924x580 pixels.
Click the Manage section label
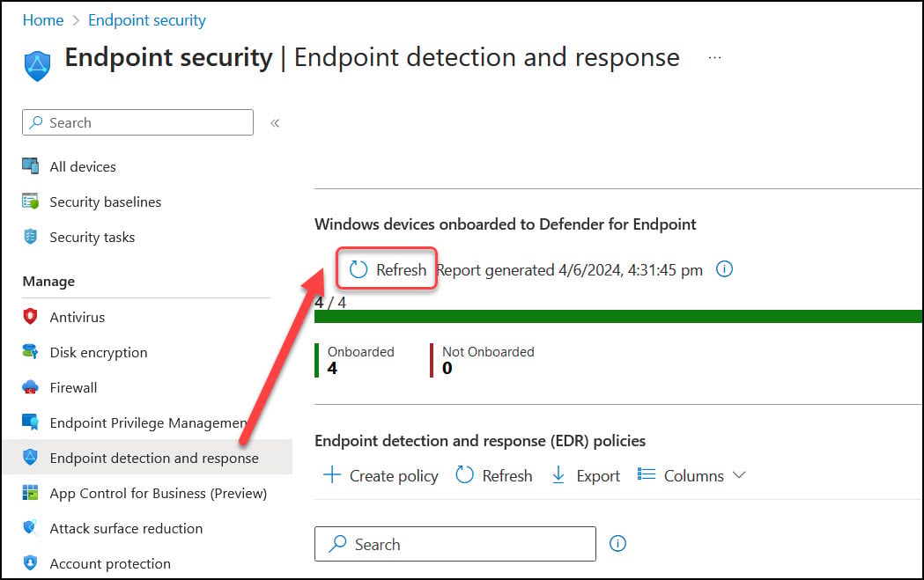pyautogui.click(x=49, y=282)
